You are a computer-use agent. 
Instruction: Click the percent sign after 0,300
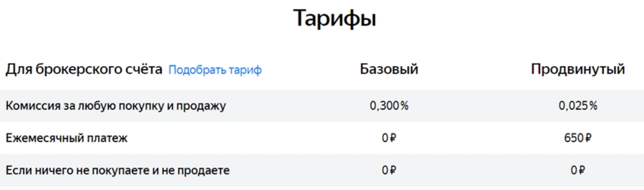click(404, 106)
